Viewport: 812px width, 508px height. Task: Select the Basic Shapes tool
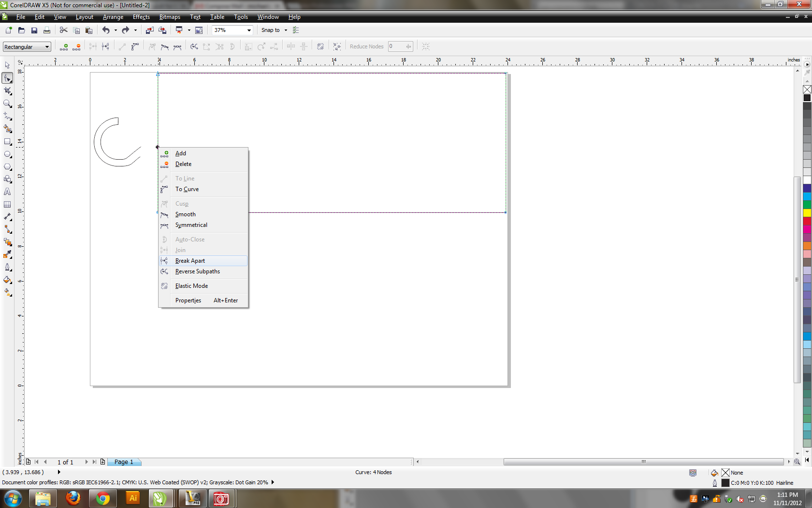point(7,179)
